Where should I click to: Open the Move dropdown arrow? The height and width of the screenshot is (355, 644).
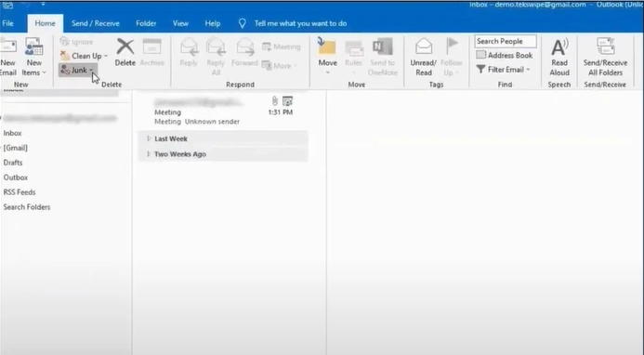(x=327, y=72)
